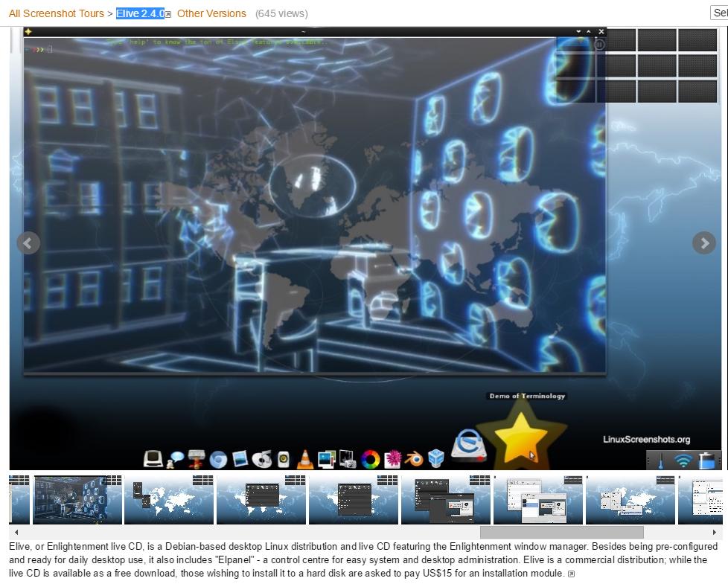
Task: Open the speaker audio icon in dock
Action: pos(283,459)
